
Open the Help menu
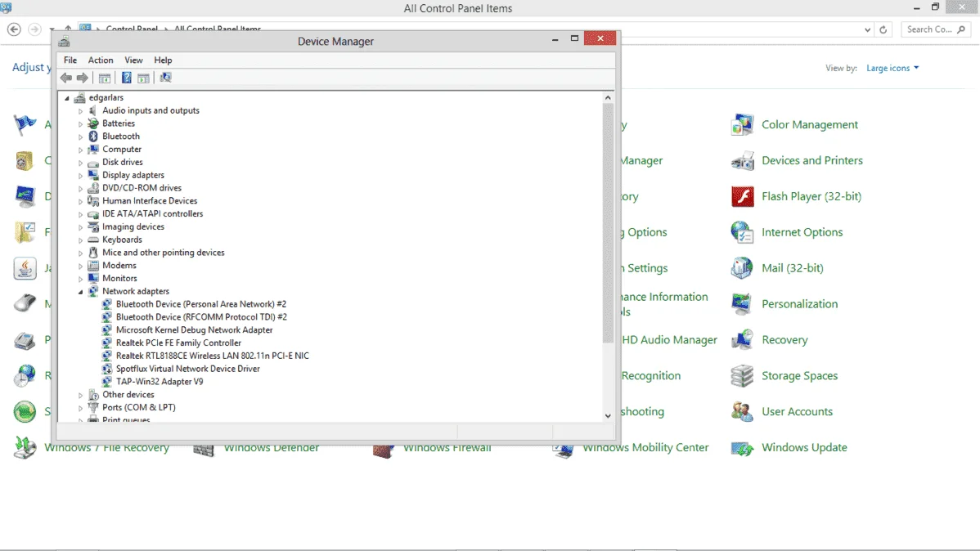(x=163, y=60)
